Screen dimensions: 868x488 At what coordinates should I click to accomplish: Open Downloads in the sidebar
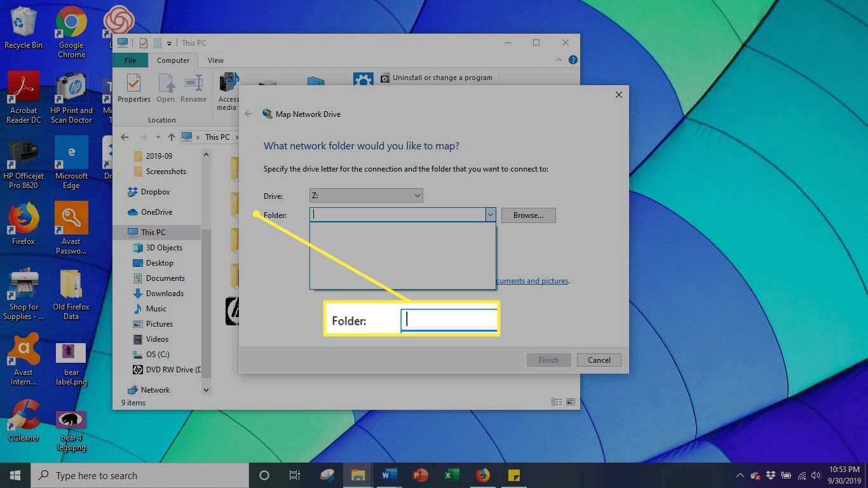pyautogui.click(x=158, y=293)
